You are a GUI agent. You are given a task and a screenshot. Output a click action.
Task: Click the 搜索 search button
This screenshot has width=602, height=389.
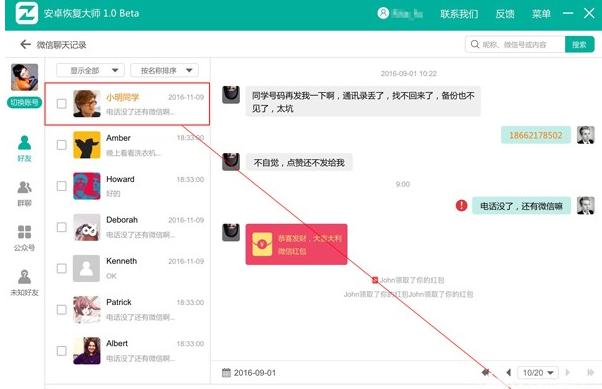point(579,45)
